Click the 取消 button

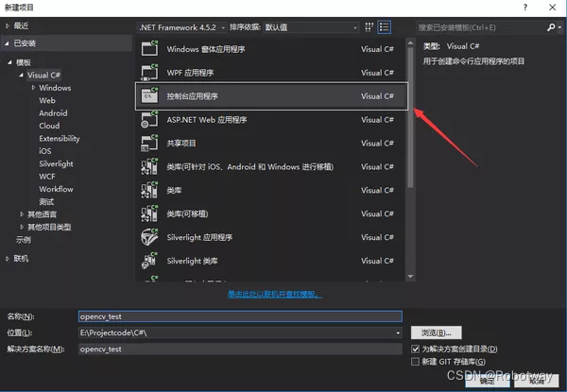pyautogui.click(x=536, y=381)
